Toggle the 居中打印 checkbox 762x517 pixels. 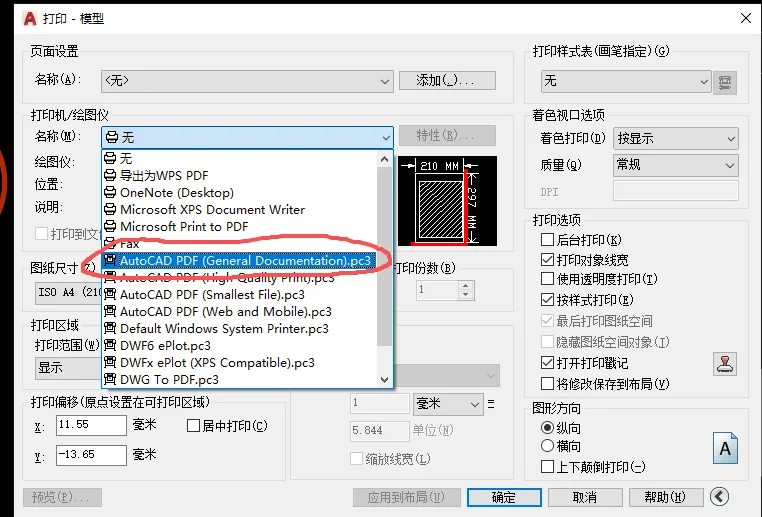click(193, 426)
